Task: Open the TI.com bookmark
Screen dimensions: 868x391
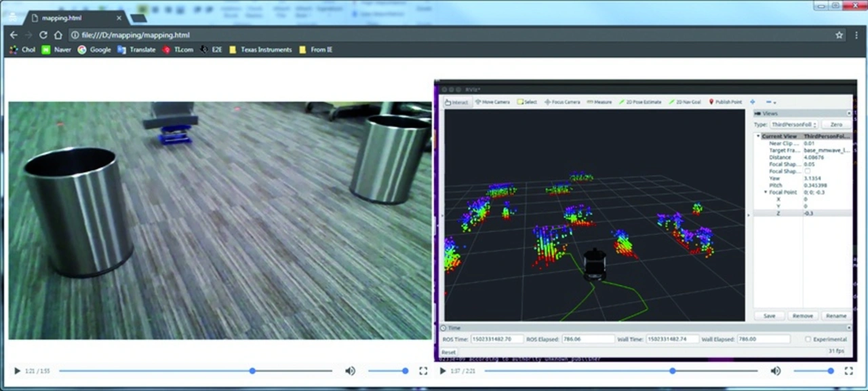Action: tap(178, 50)
